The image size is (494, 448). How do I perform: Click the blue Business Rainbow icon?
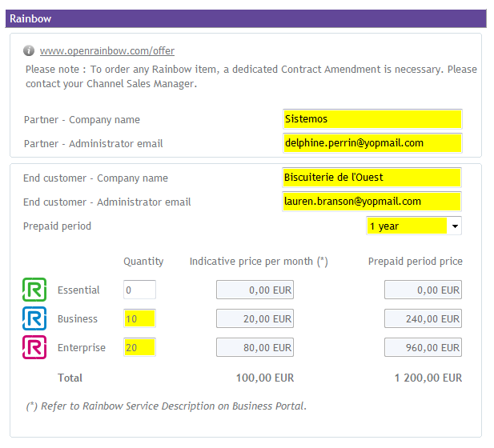(x=34, y=318)
